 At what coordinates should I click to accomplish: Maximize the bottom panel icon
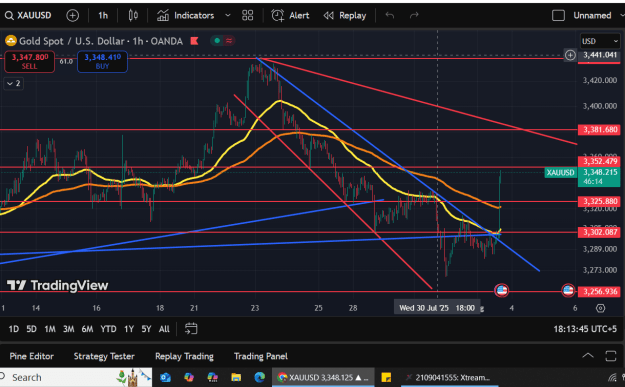pyautogui.click(x=611, y=356)
